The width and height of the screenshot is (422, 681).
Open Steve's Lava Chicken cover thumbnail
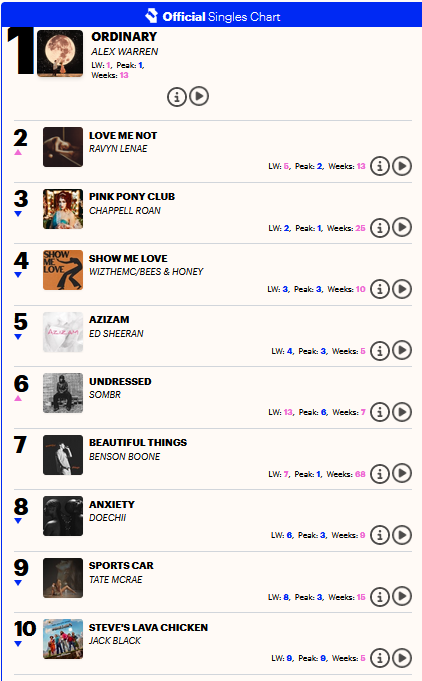[63, 639]
